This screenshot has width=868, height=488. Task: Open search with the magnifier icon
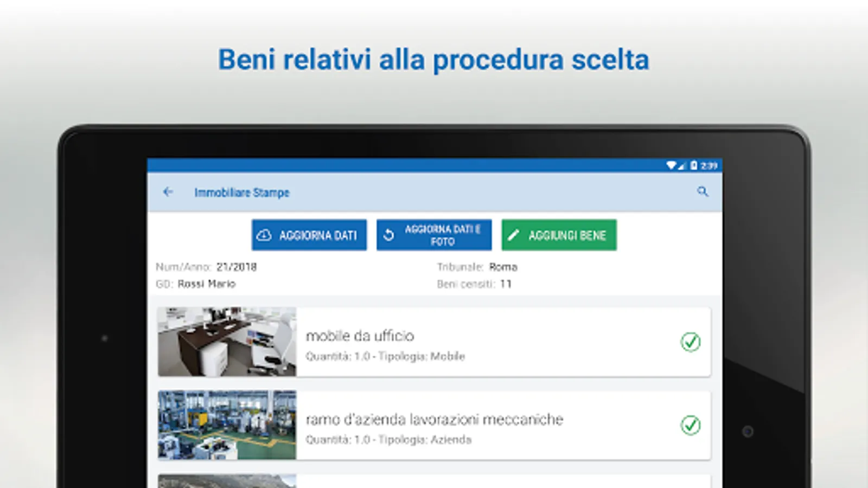[x=703, y=191]
